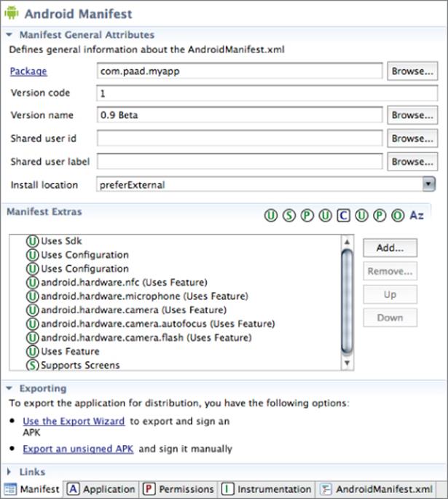Viewport: 448px width, 499px height.
Task: Click the U filter icon just left of C icon
Action: [x=325, y=216]
